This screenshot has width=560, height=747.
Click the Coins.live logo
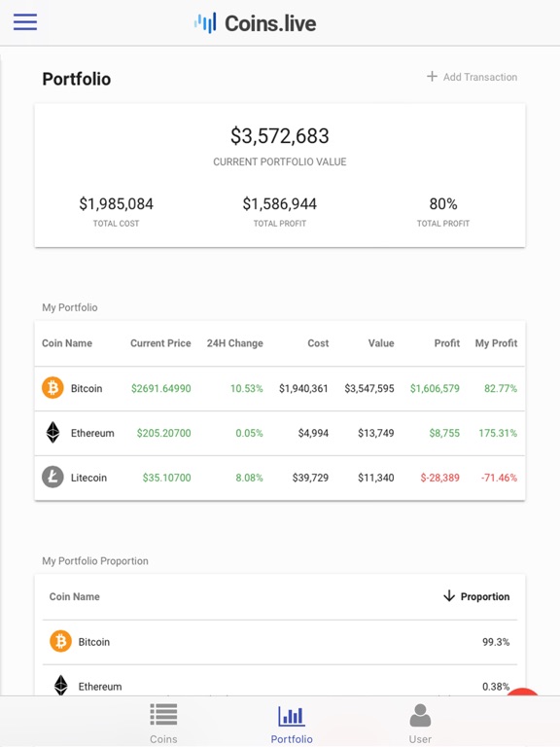[x=255, y=23]
